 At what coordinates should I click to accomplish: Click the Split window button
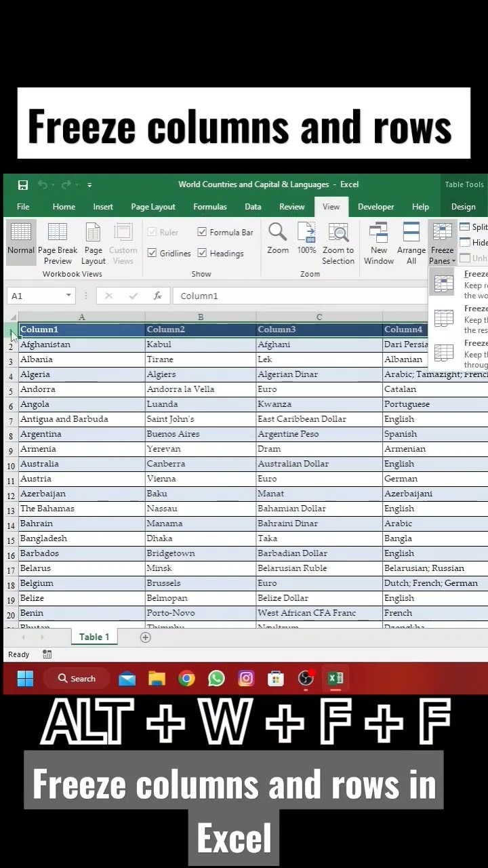474,227
